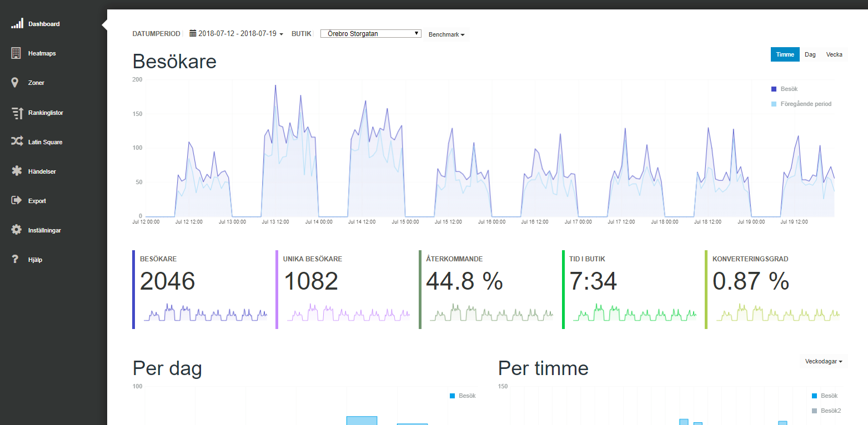This screenshot has height=425, width=868.
Task: Select the Timme view button
Action: 785,54
